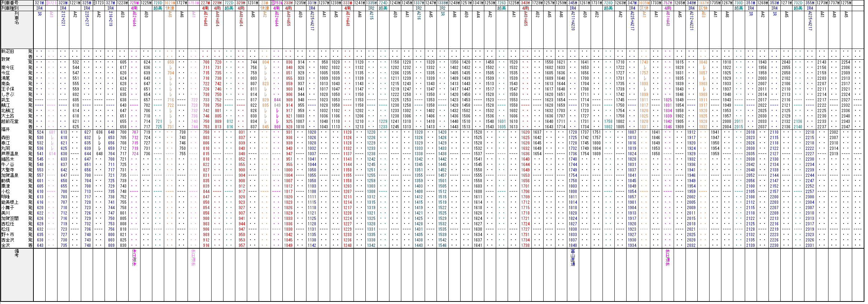Click the 小松 station name
The height and width of the screenshot is (304, 868).
pyautogui.click(x=5, y=192)
